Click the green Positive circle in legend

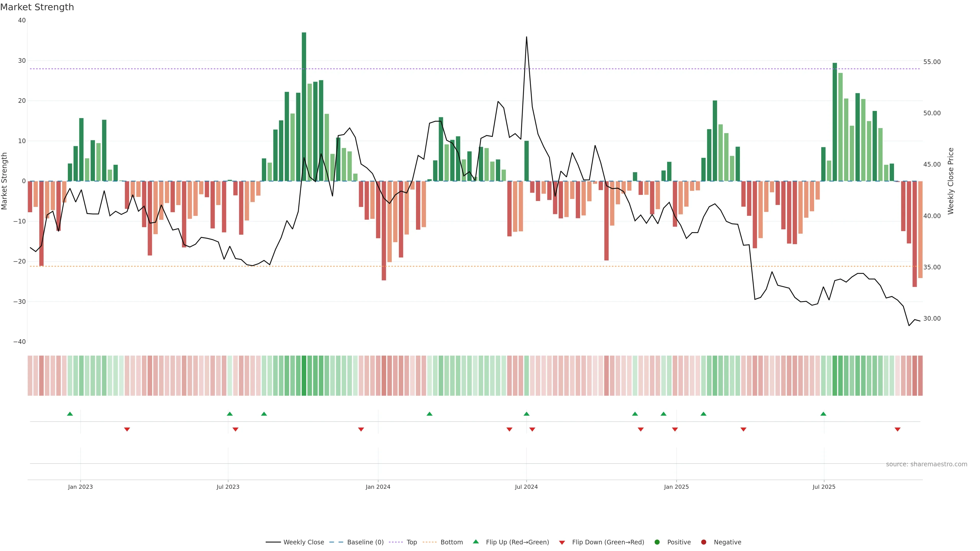pyautogui.click(x=657, y=542)
